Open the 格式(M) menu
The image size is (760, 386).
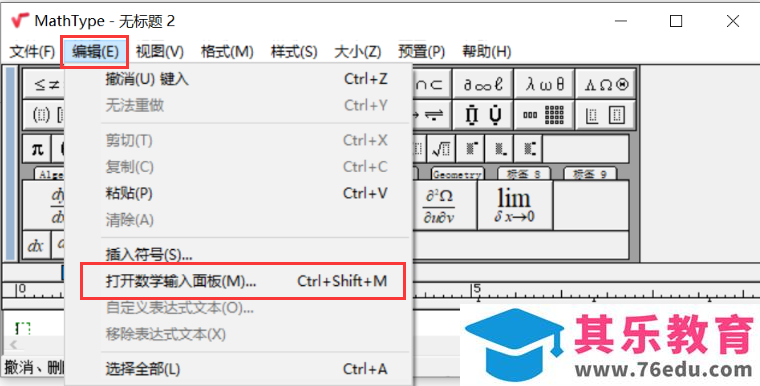227,51
